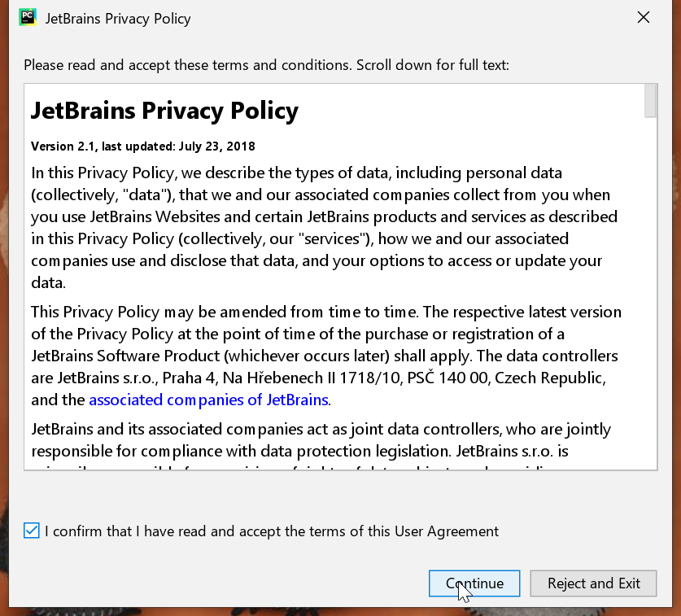
Task: Click Continue to accept the policy
Action: click(x=474, y=583)
